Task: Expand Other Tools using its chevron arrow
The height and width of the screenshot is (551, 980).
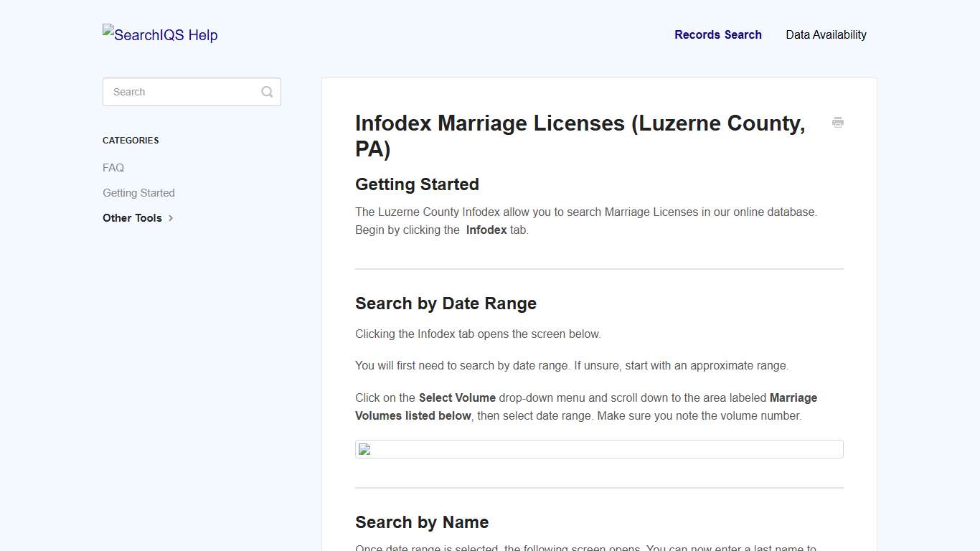Action: (x=171, y=218)
